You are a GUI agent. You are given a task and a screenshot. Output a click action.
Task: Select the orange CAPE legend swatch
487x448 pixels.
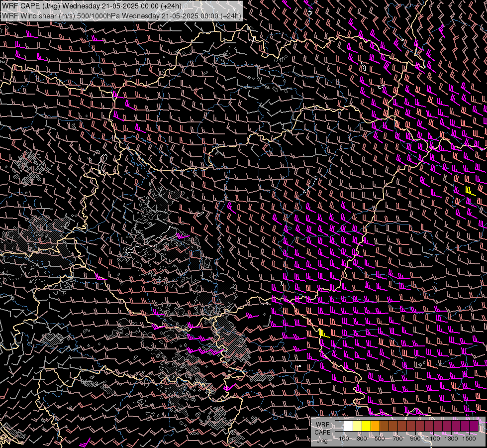pyautogui.click(x=376, y=426)
